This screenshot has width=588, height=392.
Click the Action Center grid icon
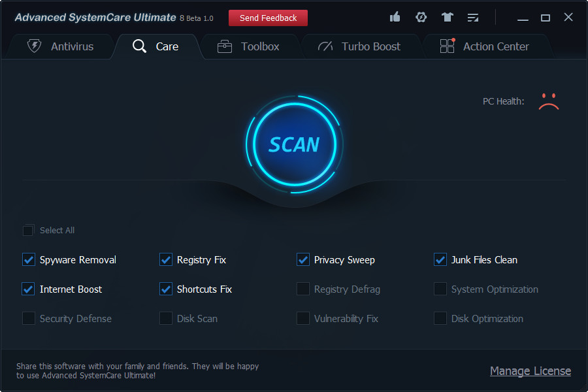pos(448,46)
